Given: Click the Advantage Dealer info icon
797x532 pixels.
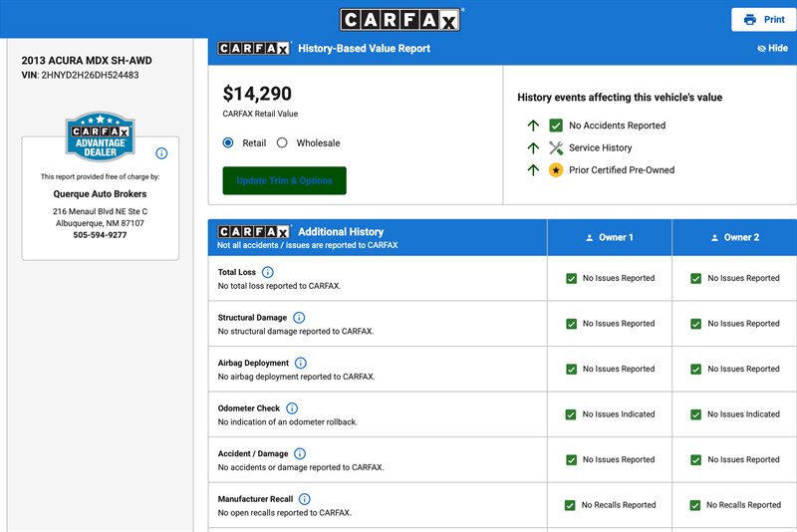Looking at the screenshot, I should click(161, 153).
